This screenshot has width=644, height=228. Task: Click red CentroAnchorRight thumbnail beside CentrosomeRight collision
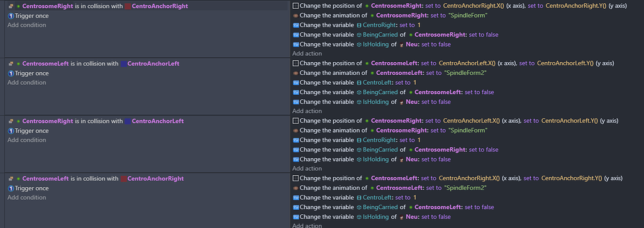tap(128, 6)
